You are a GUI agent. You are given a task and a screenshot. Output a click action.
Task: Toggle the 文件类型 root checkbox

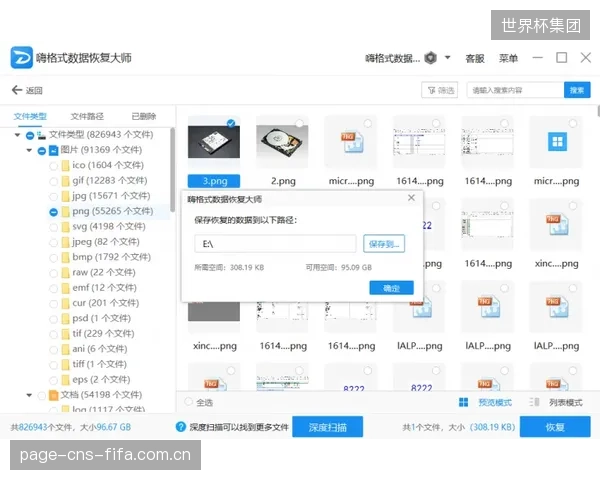30,135
